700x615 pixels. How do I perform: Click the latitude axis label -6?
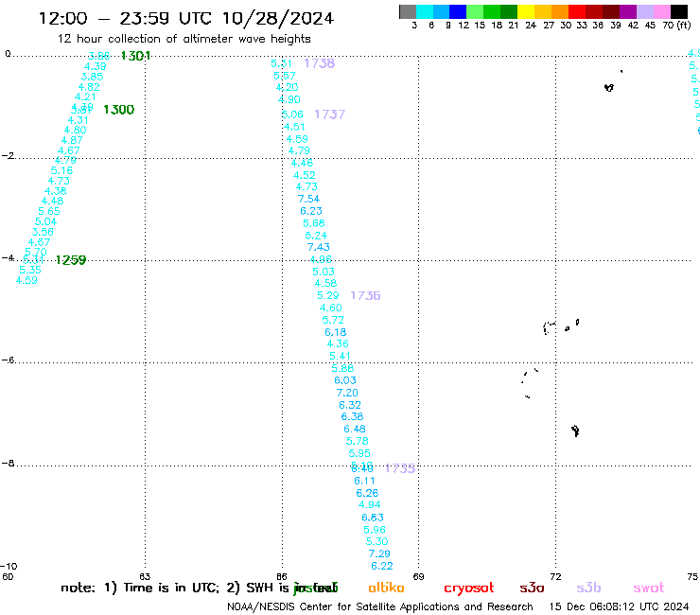pos(9,360)
